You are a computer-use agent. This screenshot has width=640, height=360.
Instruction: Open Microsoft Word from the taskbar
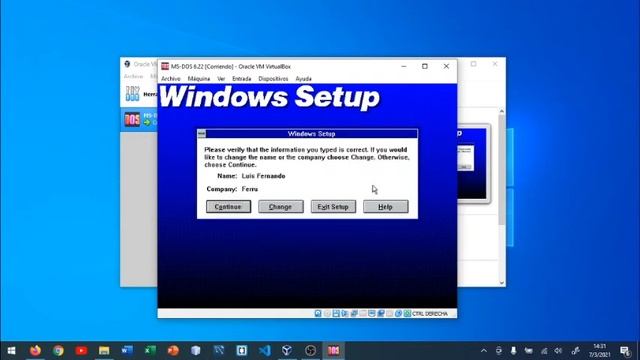(x=127, y=351)
